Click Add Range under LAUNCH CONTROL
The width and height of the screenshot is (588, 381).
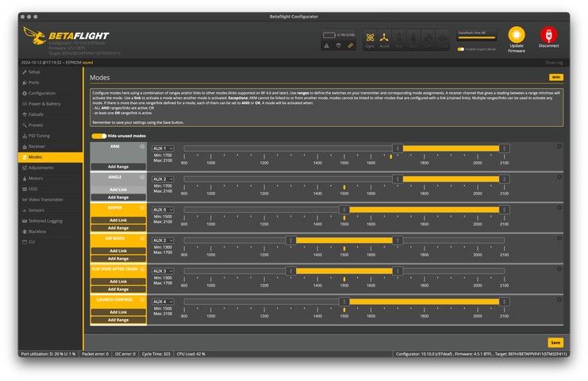tap(118, 320)
